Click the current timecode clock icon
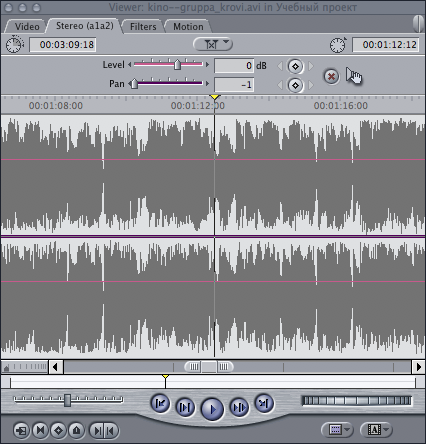The width and height of the screenshot is (426, 444). [338, 45]
